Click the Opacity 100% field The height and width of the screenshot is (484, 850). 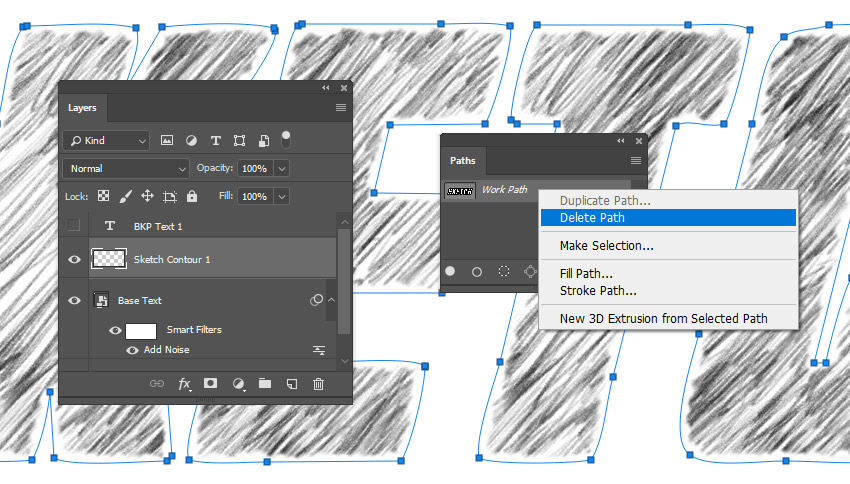click(254, 169)
